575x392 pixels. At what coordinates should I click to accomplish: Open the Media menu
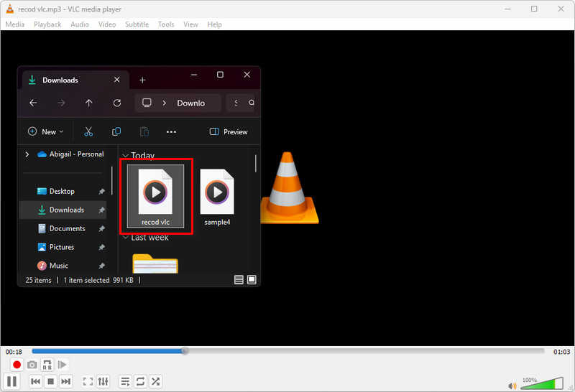coord(15,24)
